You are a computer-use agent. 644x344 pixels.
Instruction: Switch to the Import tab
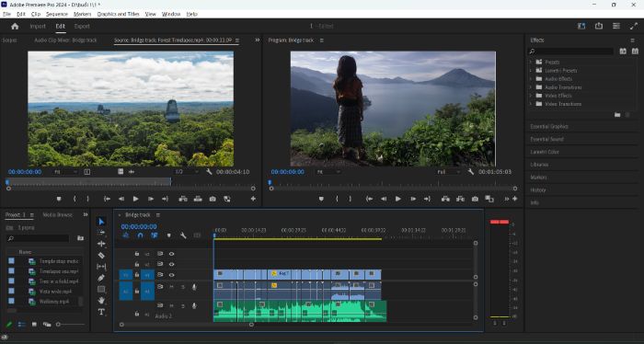point(38,27)
